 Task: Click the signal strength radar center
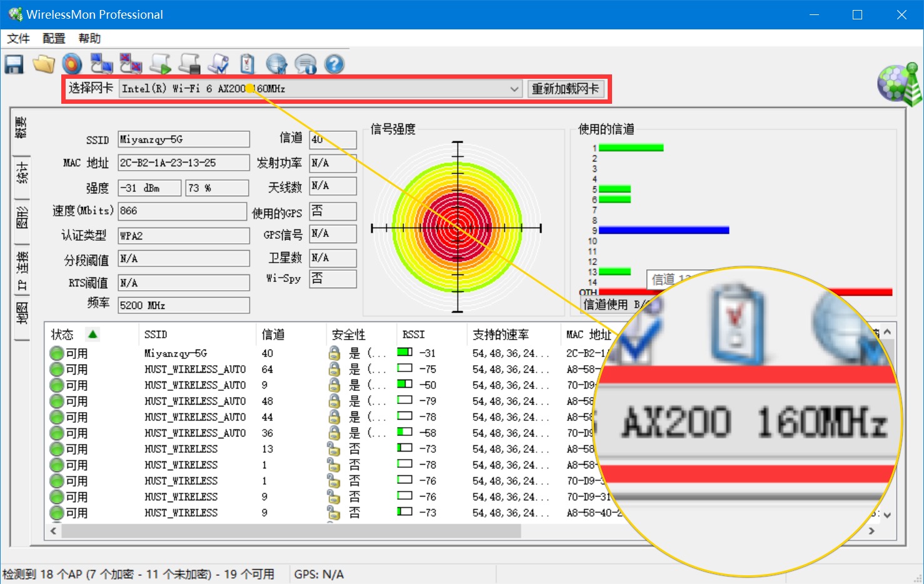[x=458, y=228]
